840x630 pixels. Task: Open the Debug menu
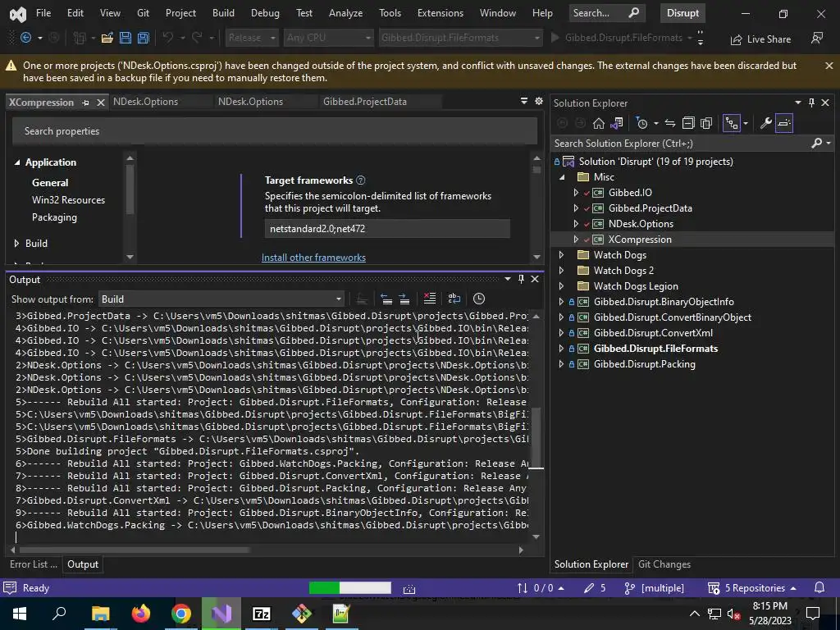(265, 13)
